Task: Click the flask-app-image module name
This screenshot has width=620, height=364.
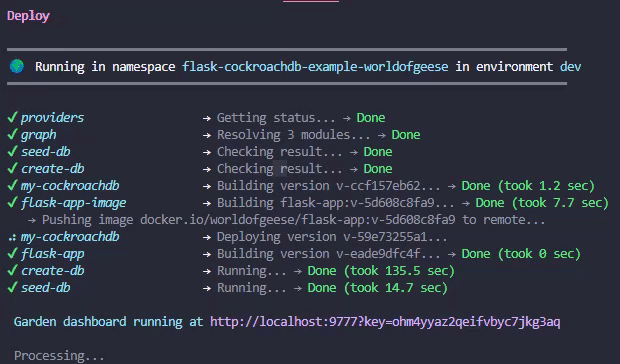Action: 74,203
